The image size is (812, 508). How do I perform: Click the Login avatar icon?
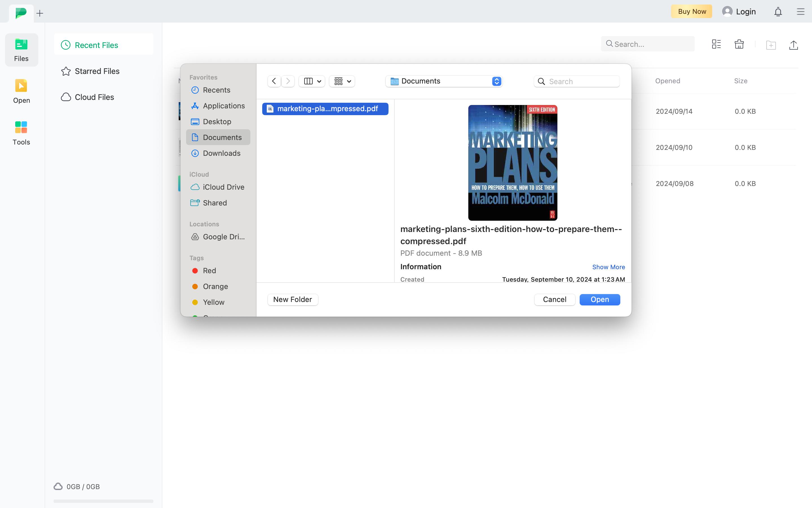tap(727, 11)
